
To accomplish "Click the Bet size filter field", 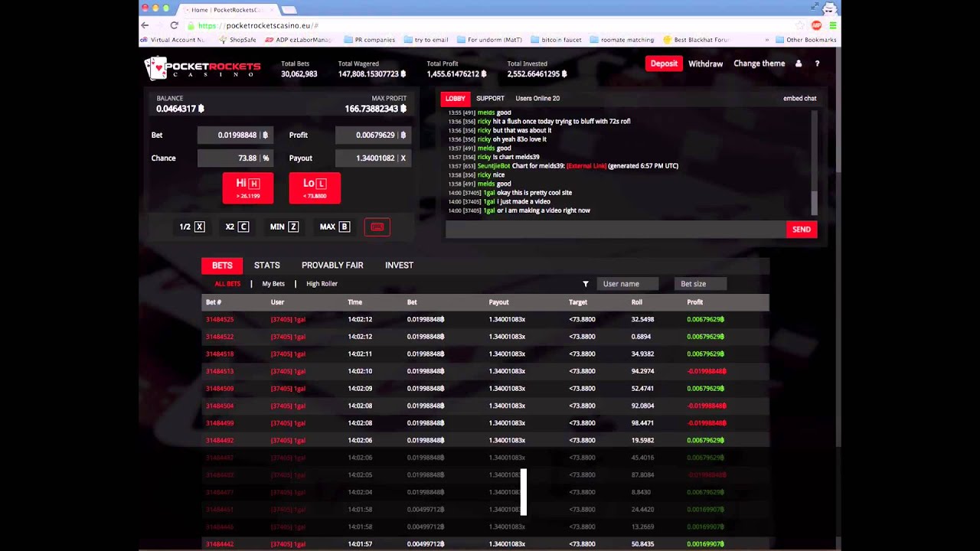I will click(x=701, y=284).
